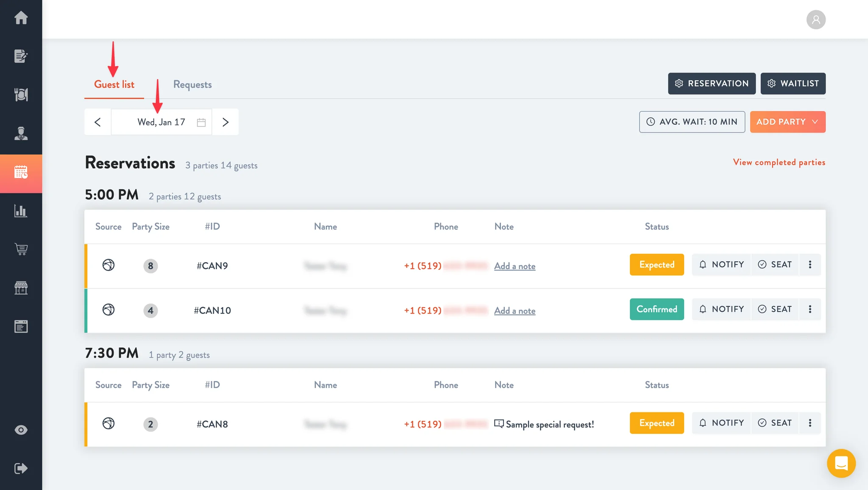The image size is (868, 490).
Task: Notify the #CAN9 party
Action: pyautogui.click(x=721, y=265)
